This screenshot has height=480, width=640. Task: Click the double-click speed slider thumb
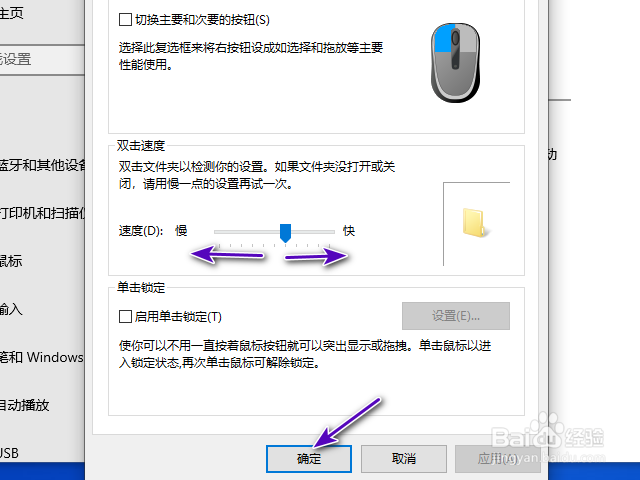285,233
